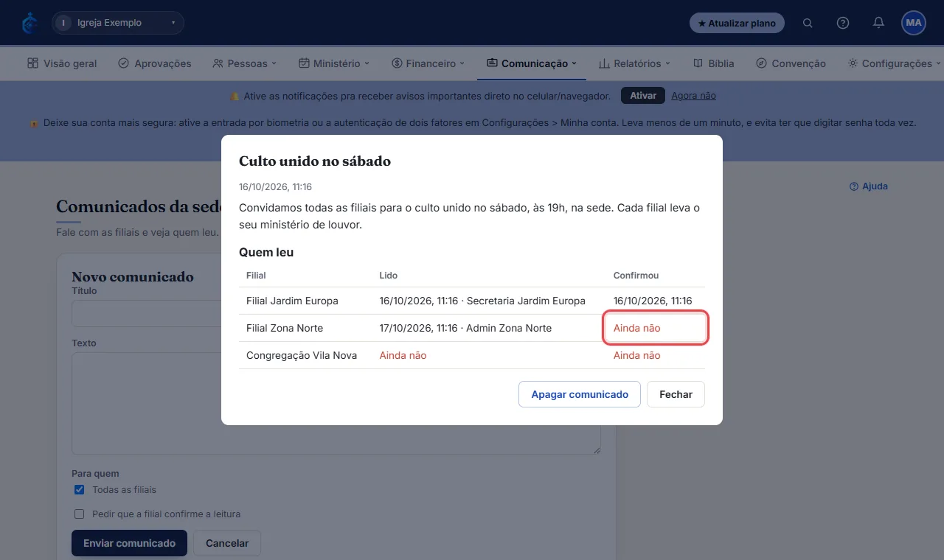944x560 pixels.
Task: Click into the Texto textarea
Action: click(x=336, y=403)
